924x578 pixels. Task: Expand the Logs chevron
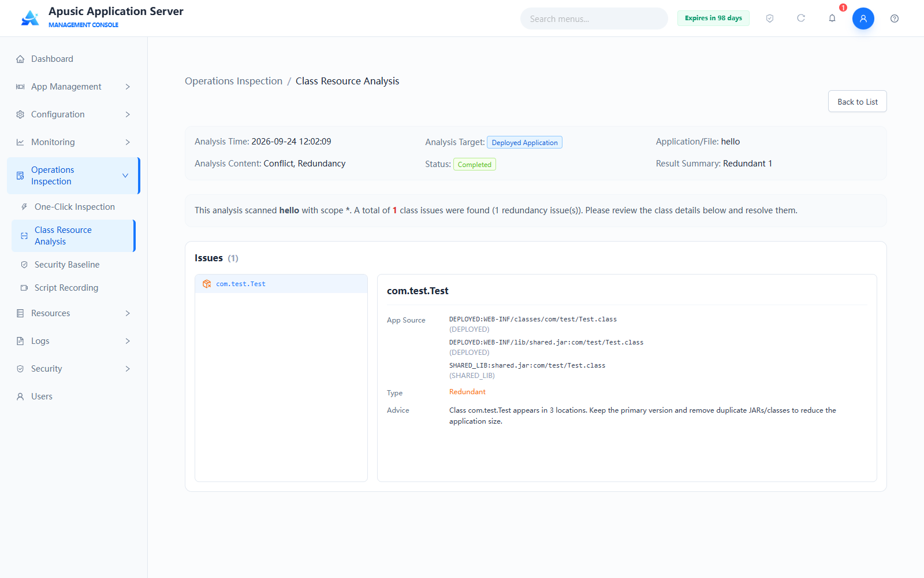128,341
